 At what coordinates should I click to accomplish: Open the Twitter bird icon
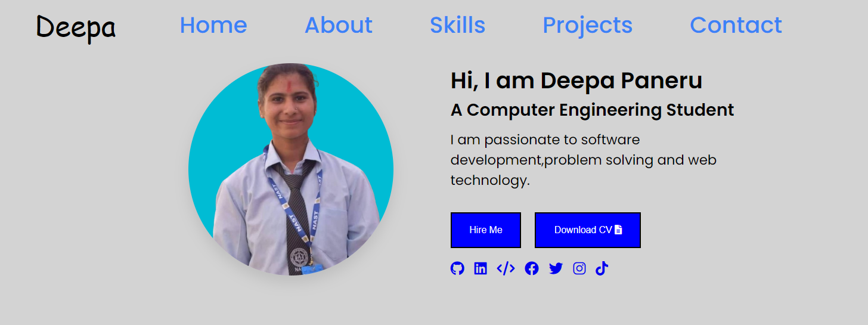tap(556, 269)
